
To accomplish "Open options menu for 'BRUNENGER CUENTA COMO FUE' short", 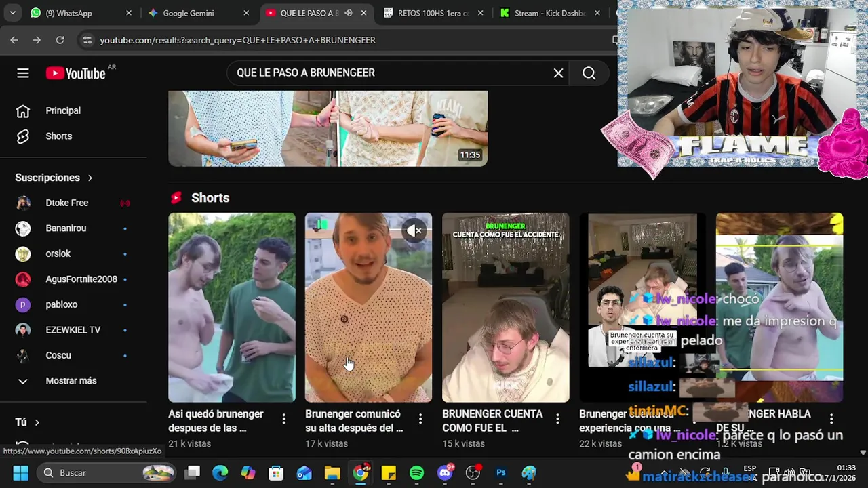I will click(557, 420).
